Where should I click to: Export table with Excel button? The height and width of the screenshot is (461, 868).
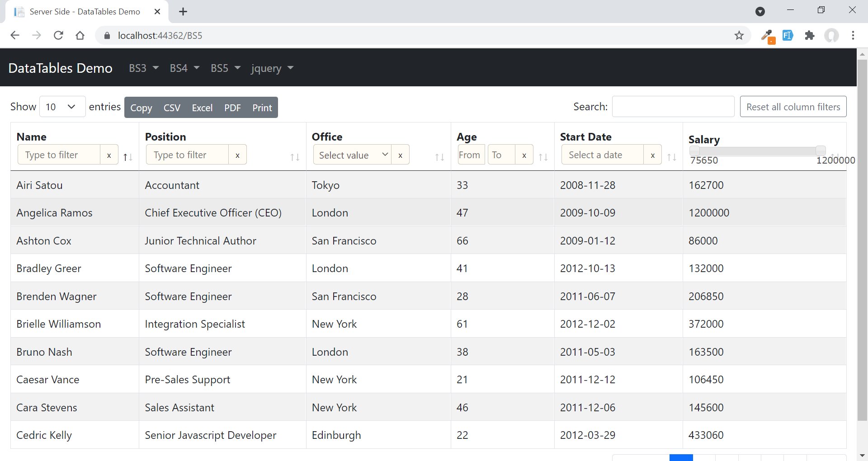[202, 108]
